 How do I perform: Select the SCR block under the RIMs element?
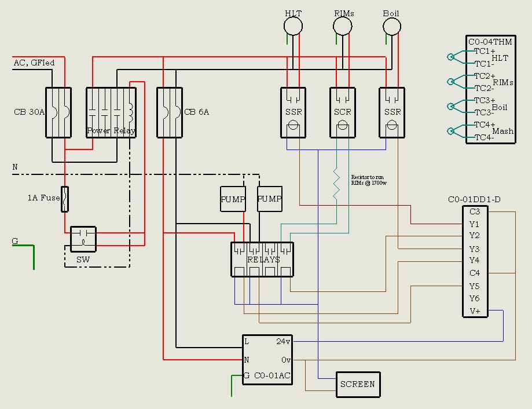(343, 112)
